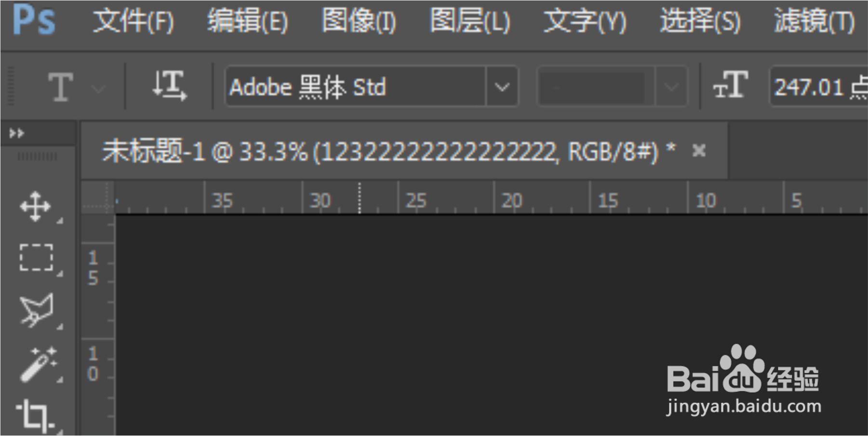Open the tool preset picker arrow
Screen dimensions: 868x436
tap(98, 89)
